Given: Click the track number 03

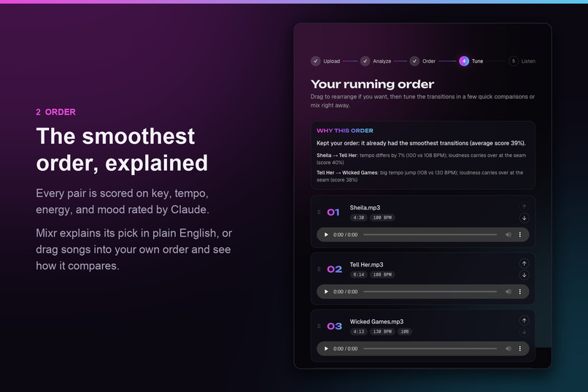Looking at the screenshot, I should (334, 326).
